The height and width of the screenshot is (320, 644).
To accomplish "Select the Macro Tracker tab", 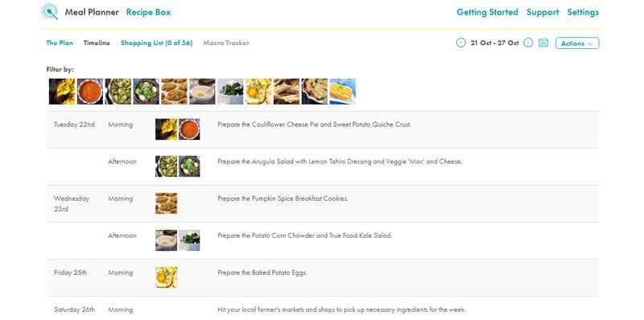I will click(x=226, y=43).
